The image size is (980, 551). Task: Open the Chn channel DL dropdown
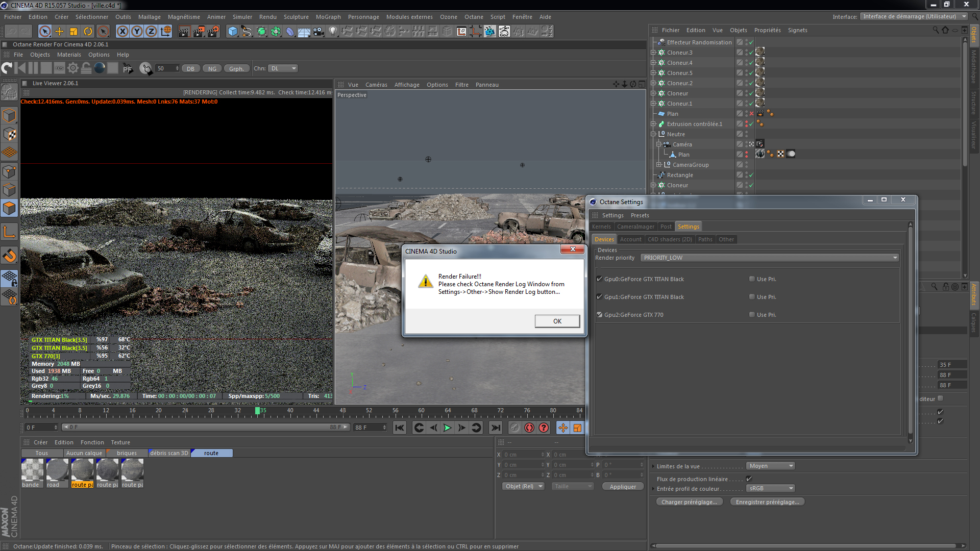[x=283, y=68]
